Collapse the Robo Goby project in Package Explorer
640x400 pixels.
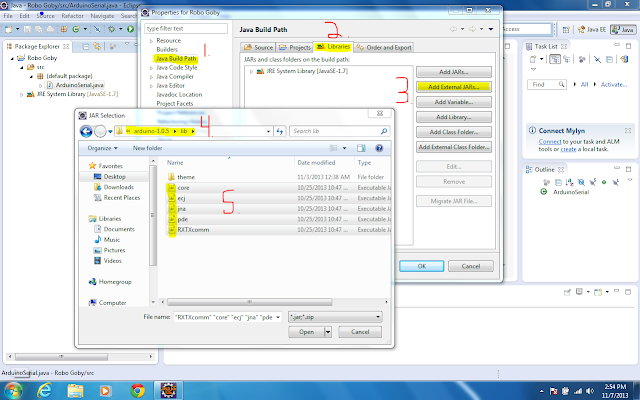pos(12,58)
